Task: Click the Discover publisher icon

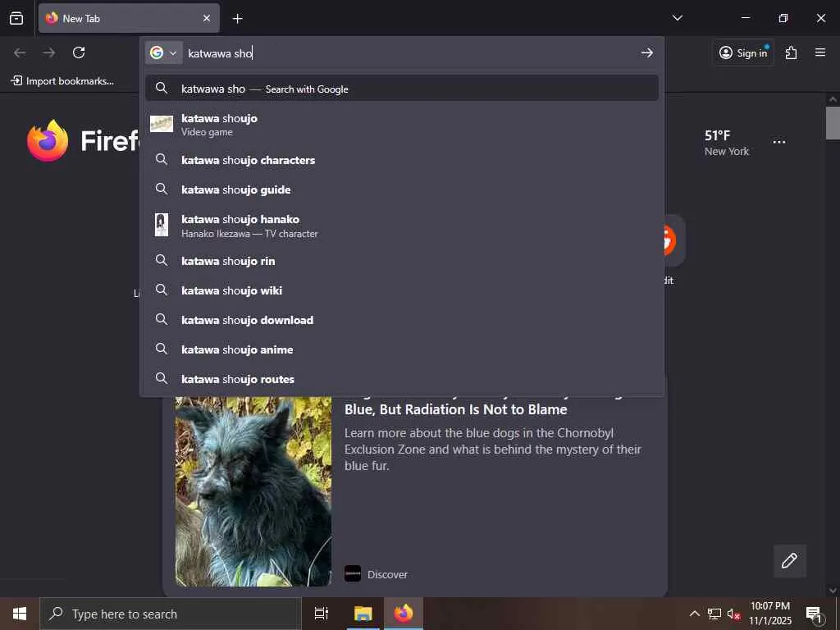Action: (353, 573)
